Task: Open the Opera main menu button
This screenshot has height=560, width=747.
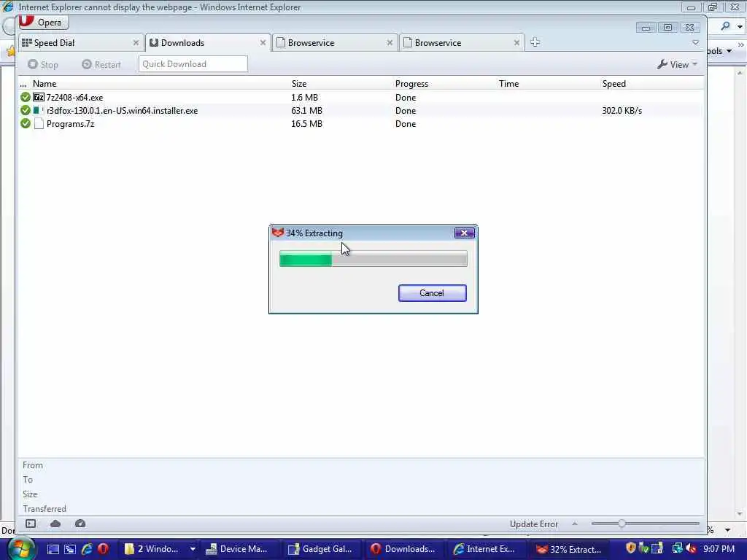Action: pos(43,22)
